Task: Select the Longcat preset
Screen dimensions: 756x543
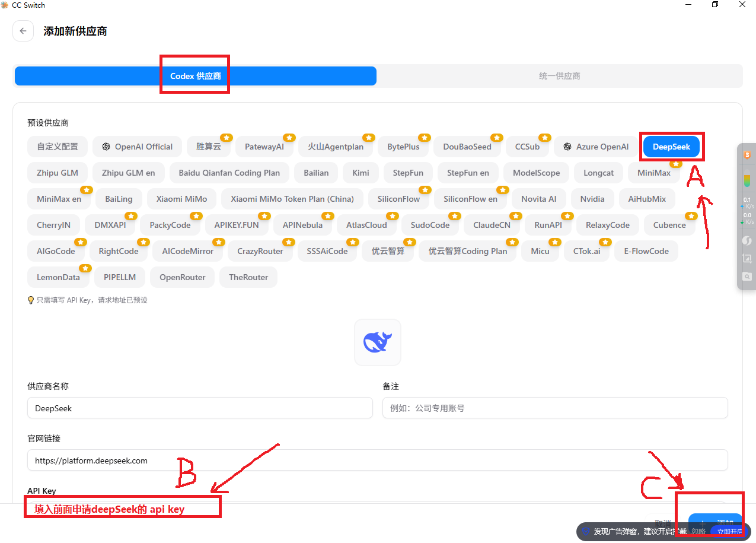Action: (x=599, y=173)
